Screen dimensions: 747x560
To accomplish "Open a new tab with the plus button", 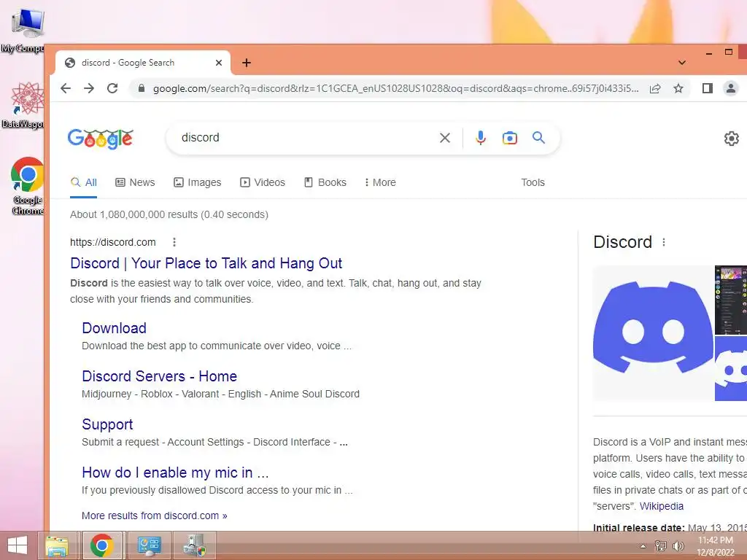I will 247,63.
